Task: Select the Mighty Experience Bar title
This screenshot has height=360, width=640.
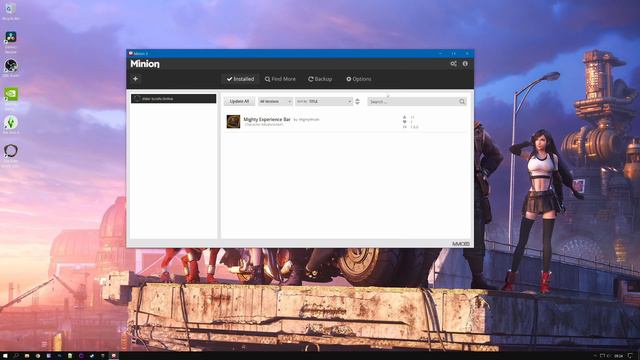Action: coord(267,119)
